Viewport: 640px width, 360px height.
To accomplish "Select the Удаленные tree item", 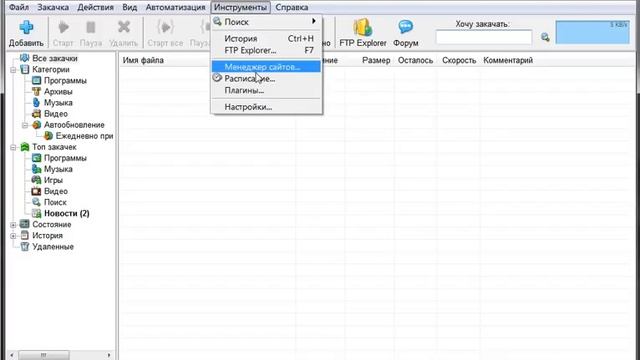I will pyautogui.click(x=53, y=247).
